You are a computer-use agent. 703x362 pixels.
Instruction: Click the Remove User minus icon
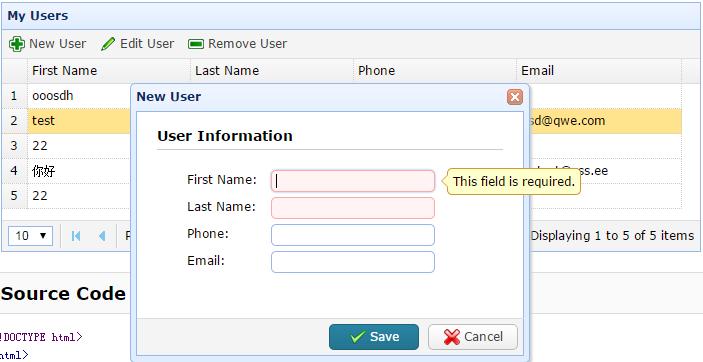pos(196,44)
